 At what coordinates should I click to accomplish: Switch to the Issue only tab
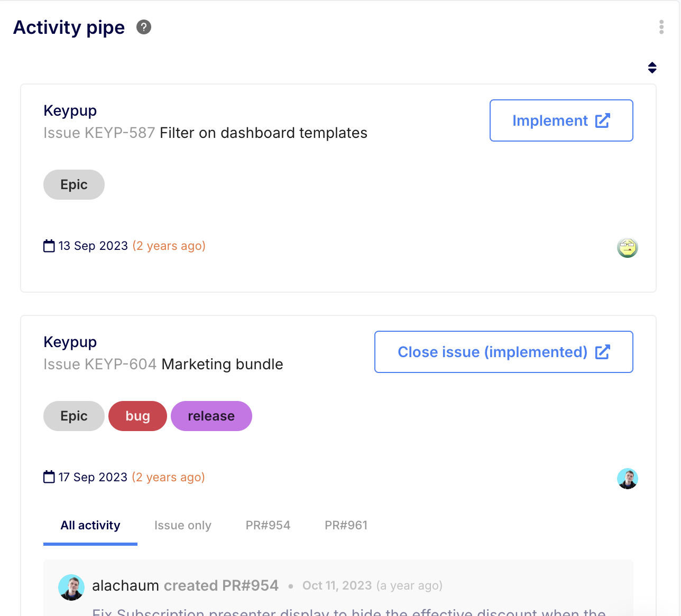183,525
